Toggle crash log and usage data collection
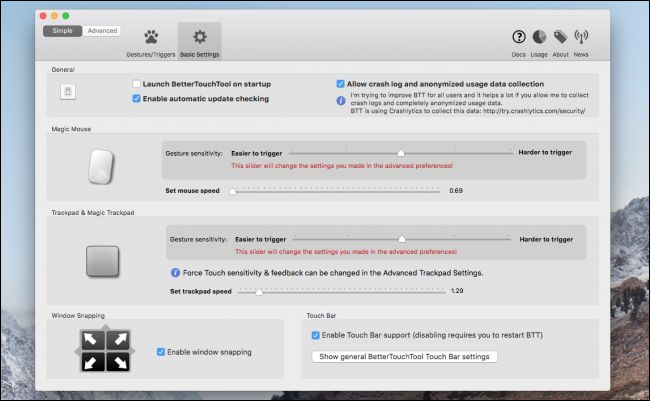The width and height of the screenshot is (650, 401). pyautogui.click(x=341, y=84)
